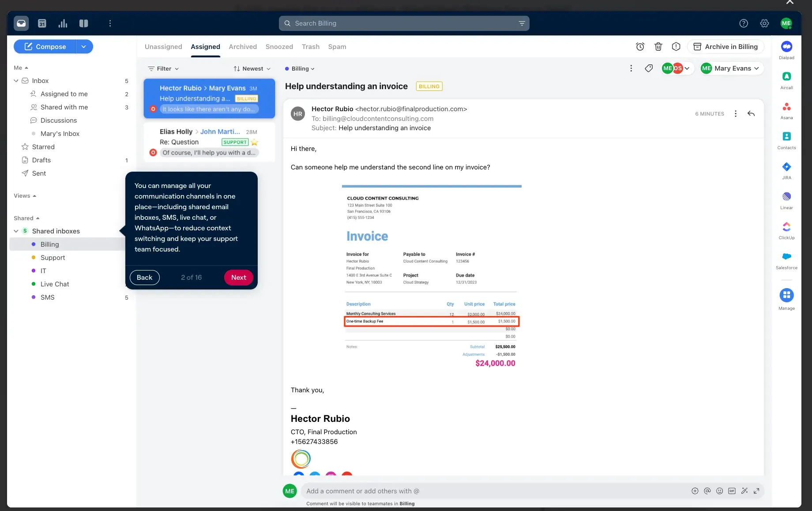Click the snooze clock icon
The width and height of the screenshot is (812, 511).
(640, 47)
